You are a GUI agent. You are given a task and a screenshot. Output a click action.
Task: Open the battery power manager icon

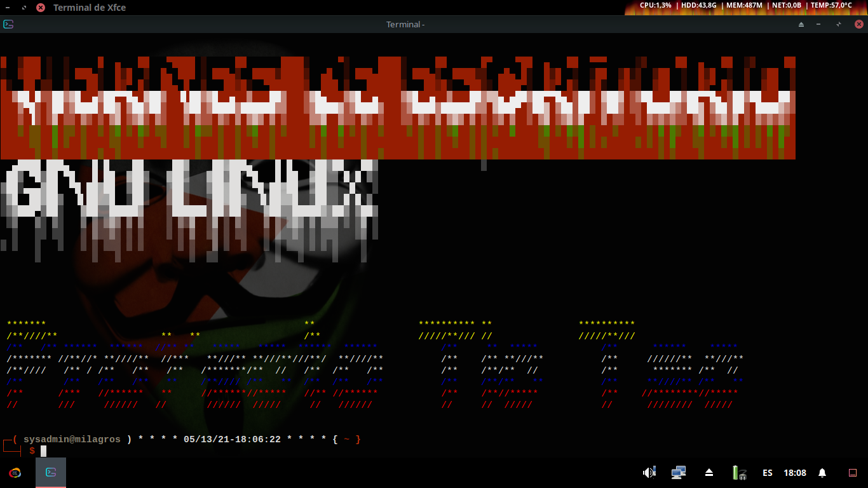pos(738,473)
